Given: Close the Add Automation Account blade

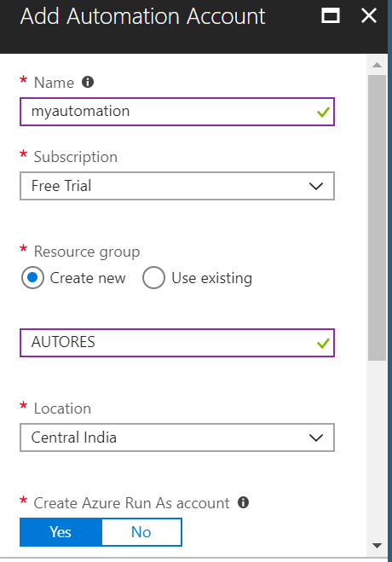Looking at the screenshot, I should tap(369, 15).
